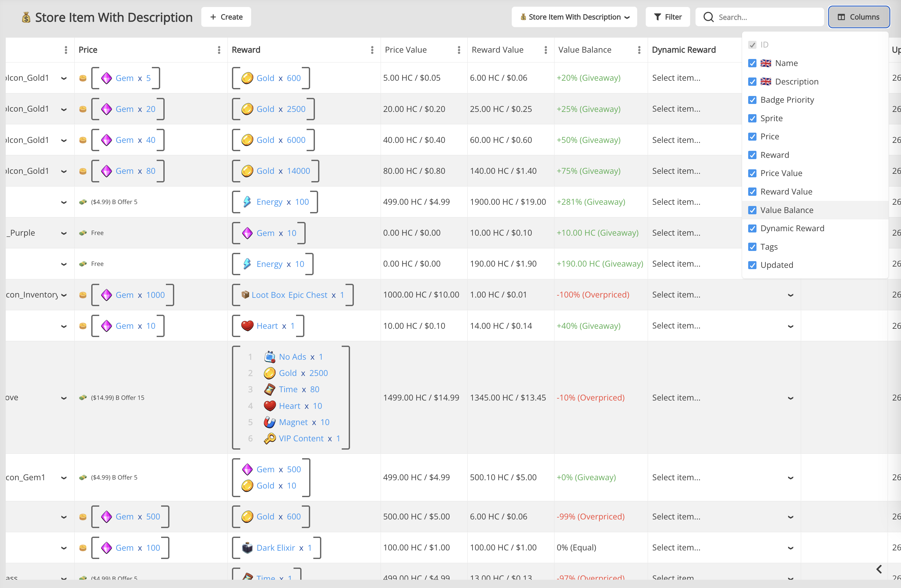Toggle the Value Balance column checkbox

(752, 210)
